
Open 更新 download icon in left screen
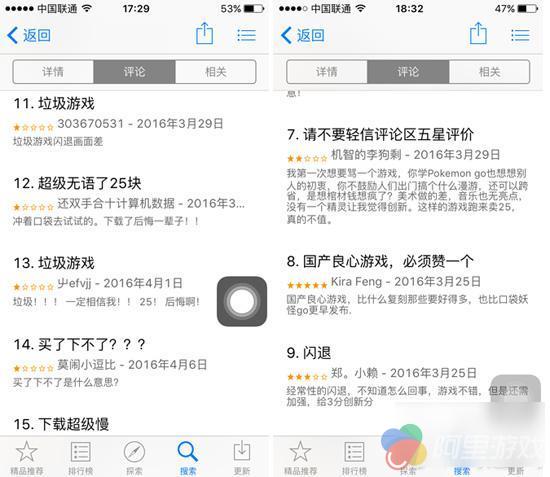(242, 458)
